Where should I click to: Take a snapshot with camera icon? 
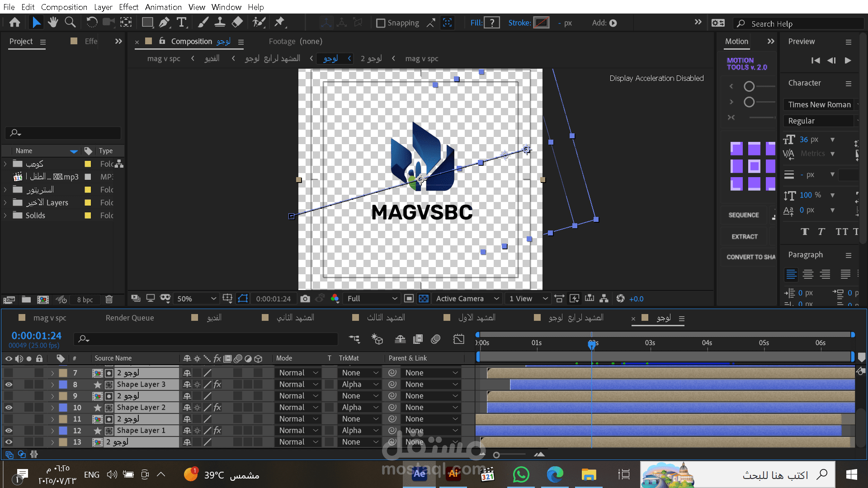pyautogui.click(x=305, y=299)
